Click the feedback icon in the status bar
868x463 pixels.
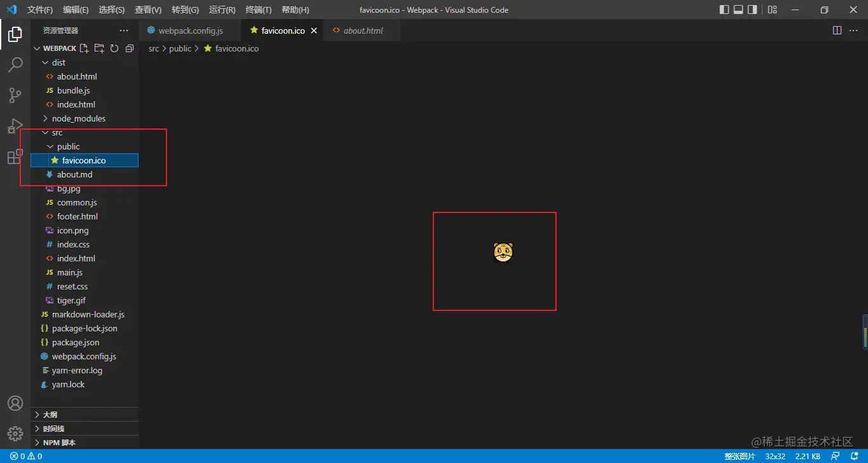click(x=836, y=456)
